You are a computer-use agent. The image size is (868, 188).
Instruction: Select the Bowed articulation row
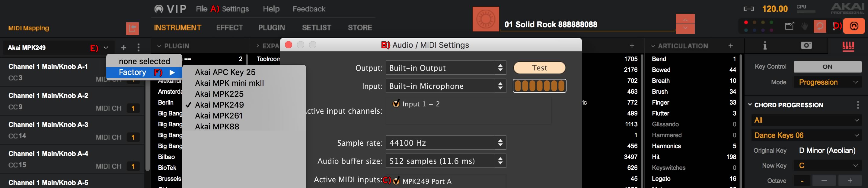click(694, 70)
